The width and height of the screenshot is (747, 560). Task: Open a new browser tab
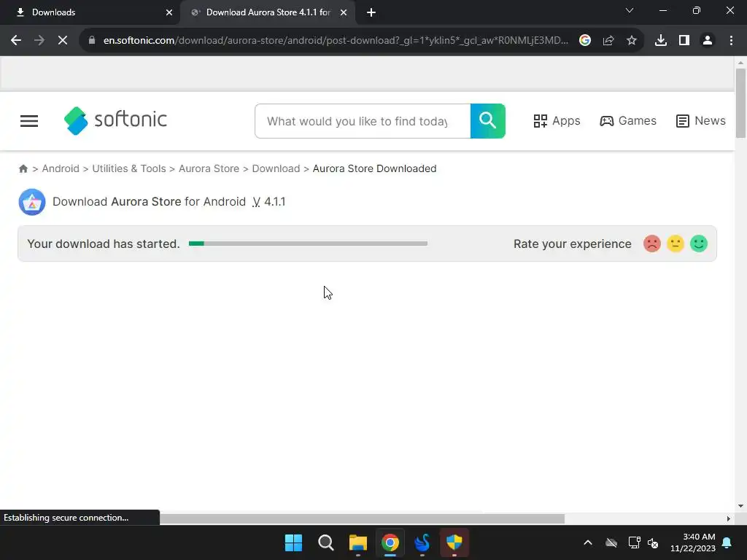(371, 12)
